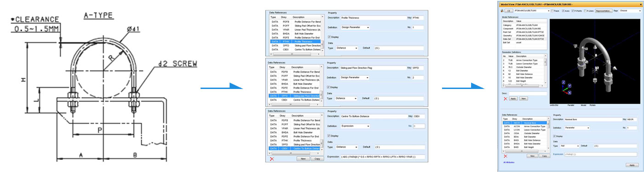Open the Expression definition dropdown
The width and height of the screenshot is (644, 172).
[355, 126]
